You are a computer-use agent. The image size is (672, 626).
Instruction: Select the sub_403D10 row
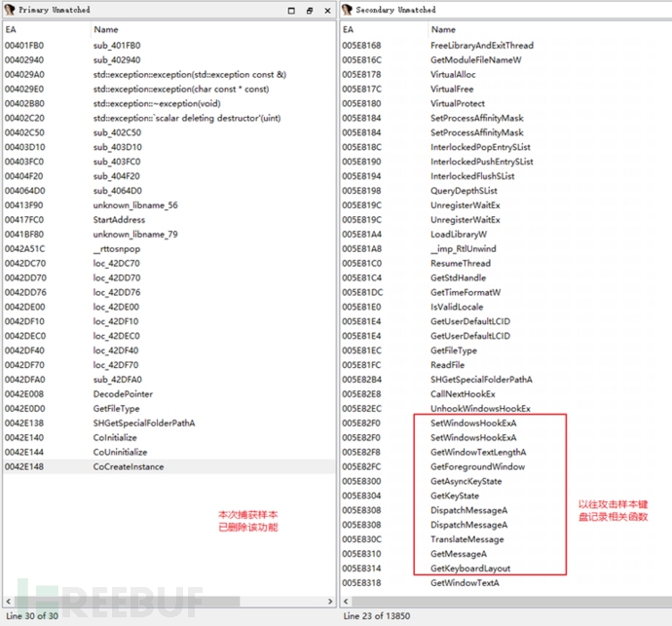pyautogui.click(x=168, y=147)
